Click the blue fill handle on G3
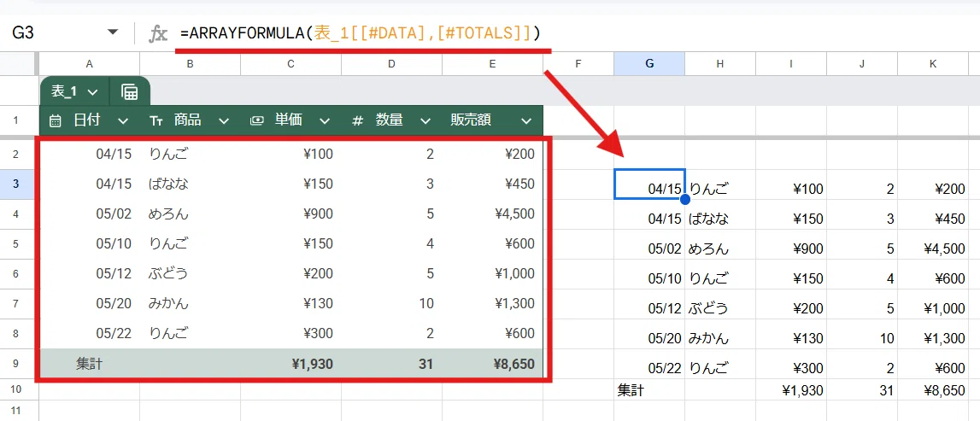The width and height of the screenshot is (980, 421). [685, 199]
